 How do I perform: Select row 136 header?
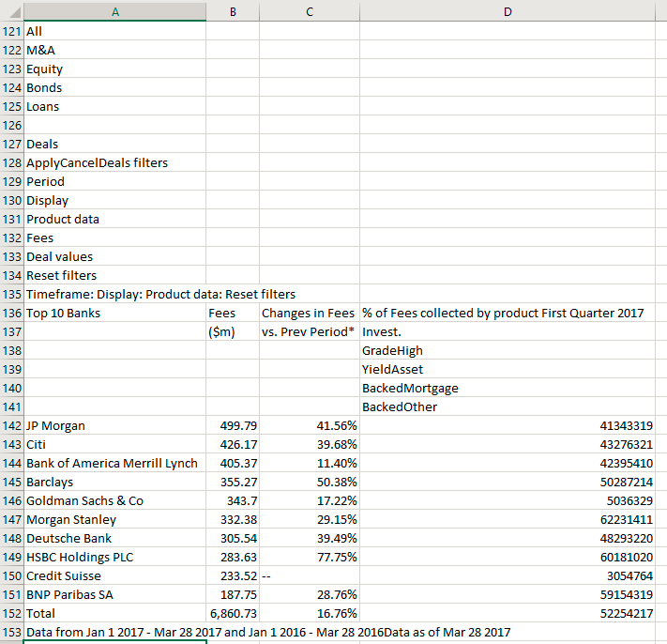tap(12, 313)
